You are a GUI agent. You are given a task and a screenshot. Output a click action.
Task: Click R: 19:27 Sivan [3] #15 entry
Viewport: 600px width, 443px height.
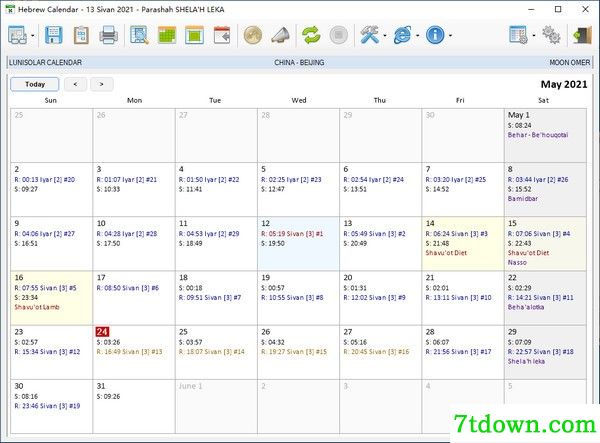(294, 352)
